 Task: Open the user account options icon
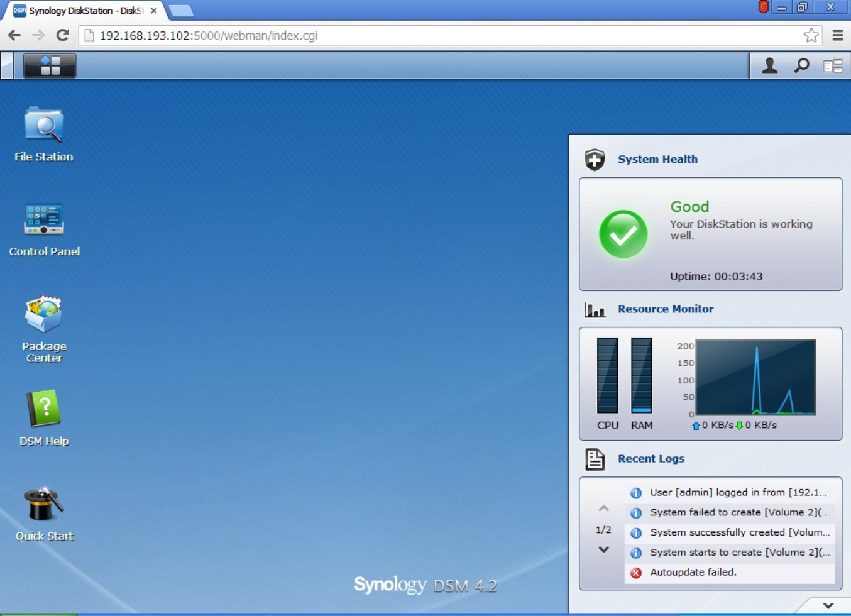[x=768, y=65]
